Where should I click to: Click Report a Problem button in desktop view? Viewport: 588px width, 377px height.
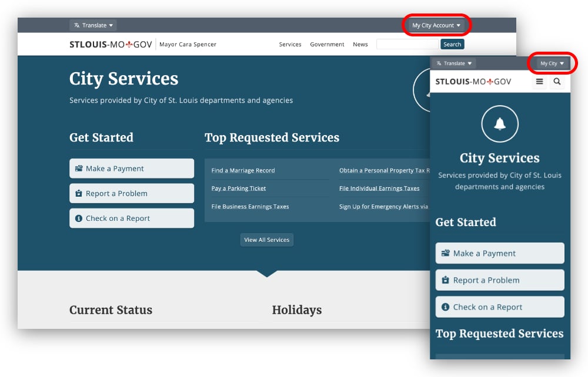132,193
